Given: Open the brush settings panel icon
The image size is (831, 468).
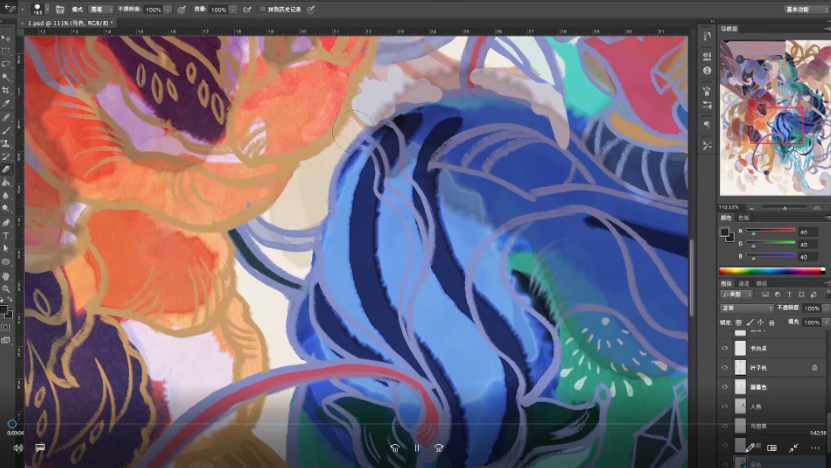Looking at the screenshot, I should coord(60,10).
